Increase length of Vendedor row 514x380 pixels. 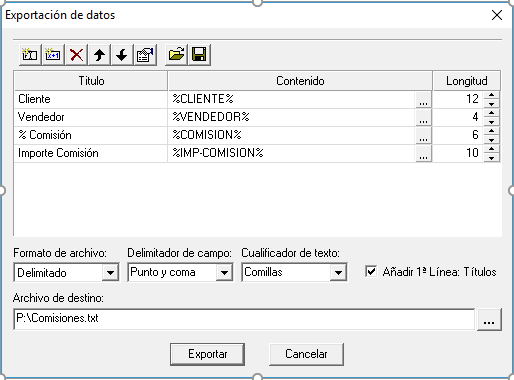click(x=491, y=113)
